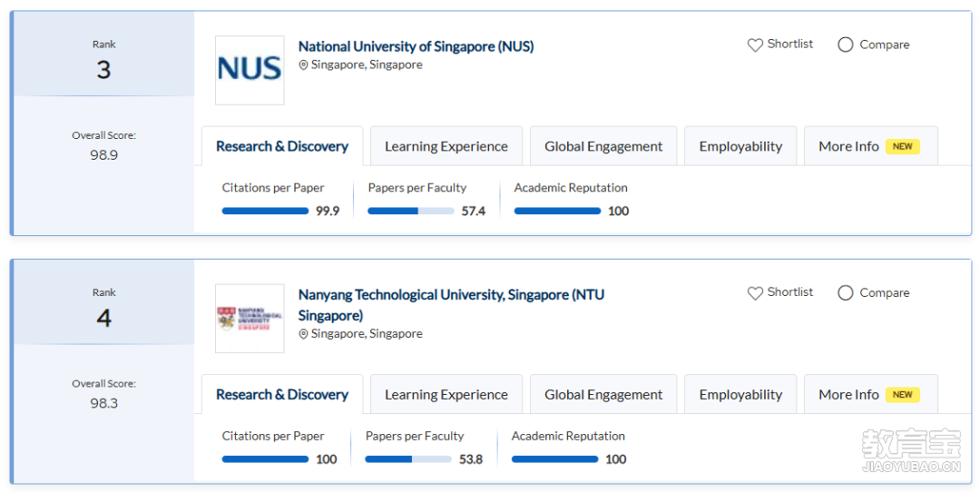
Task: Click the NUS Shortlist heart icon
Action: [755, 45]
